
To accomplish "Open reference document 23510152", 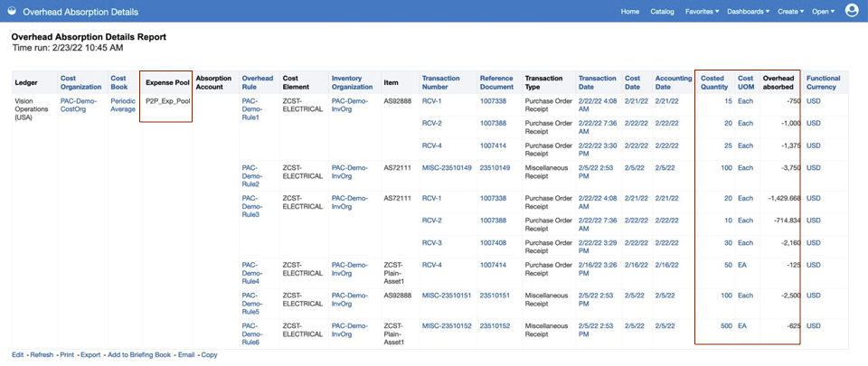I will point(496,326).
